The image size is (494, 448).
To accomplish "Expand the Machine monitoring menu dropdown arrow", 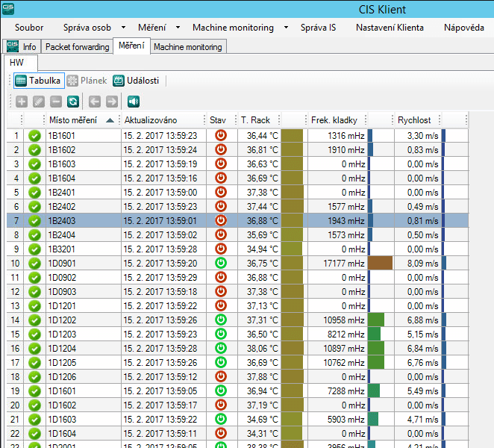I will 285,28.
